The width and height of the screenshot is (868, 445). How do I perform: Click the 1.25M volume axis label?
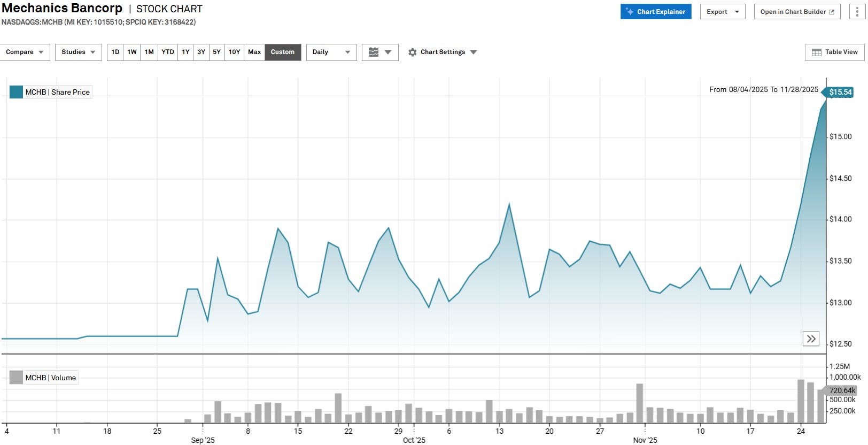click(840, 366)
